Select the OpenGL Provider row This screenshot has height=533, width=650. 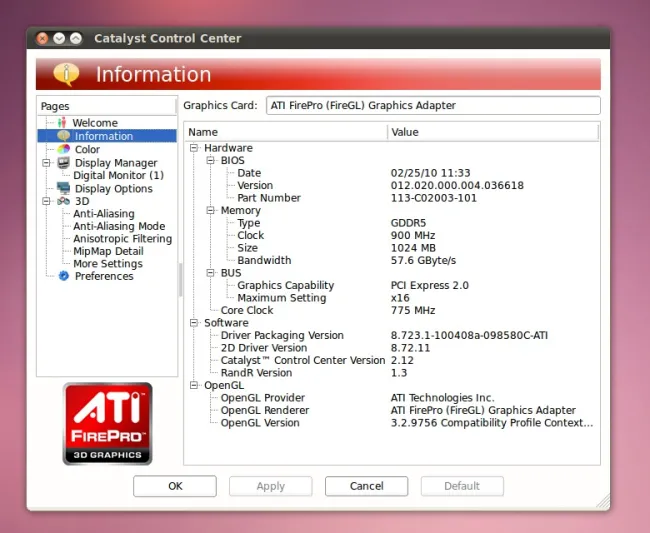(392, 397)
